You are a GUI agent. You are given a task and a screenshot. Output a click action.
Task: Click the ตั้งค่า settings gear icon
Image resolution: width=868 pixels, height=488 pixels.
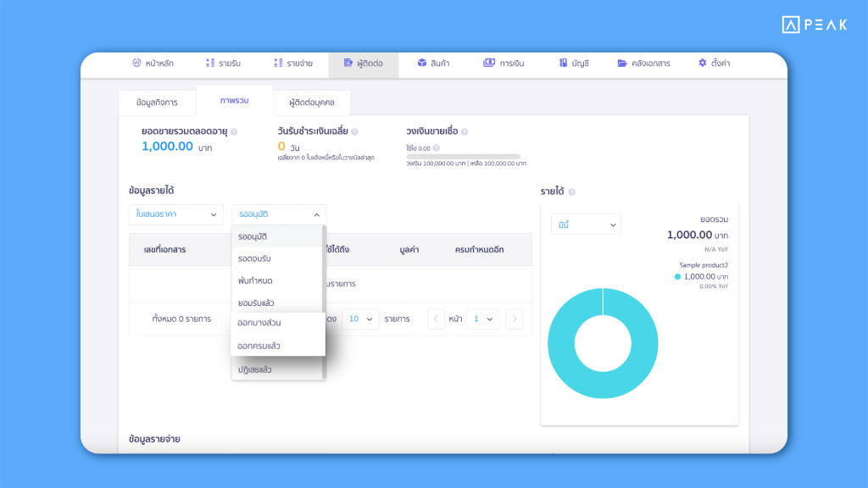tap(703, 63)
